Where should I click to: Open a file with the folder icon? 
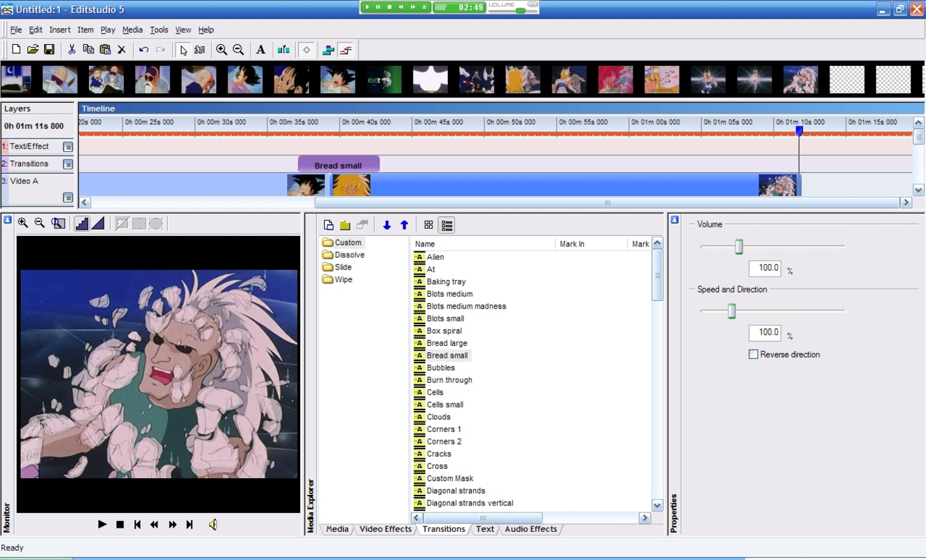pyautogui.click(x=32, y=50)
